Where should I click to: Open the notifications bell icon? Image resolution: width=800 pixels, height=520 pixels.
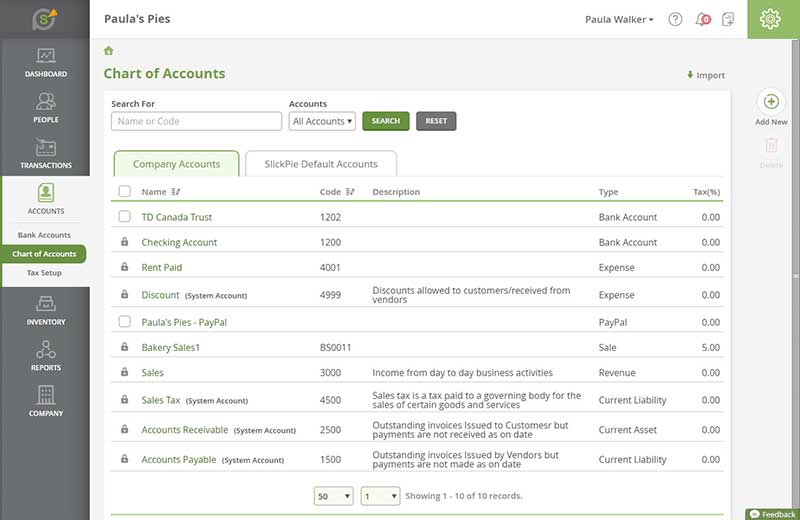click(x=702, y=19)
